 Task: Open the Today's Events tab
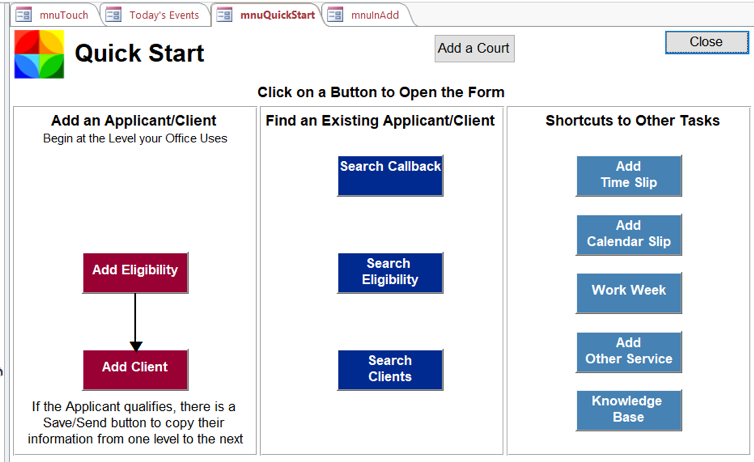pyautogui.click(x=163, y=15)
